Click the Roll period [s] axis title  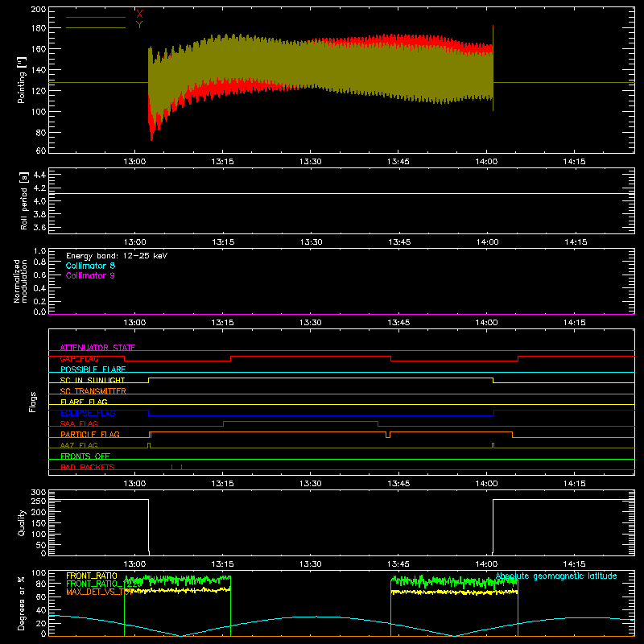point(24,200)
